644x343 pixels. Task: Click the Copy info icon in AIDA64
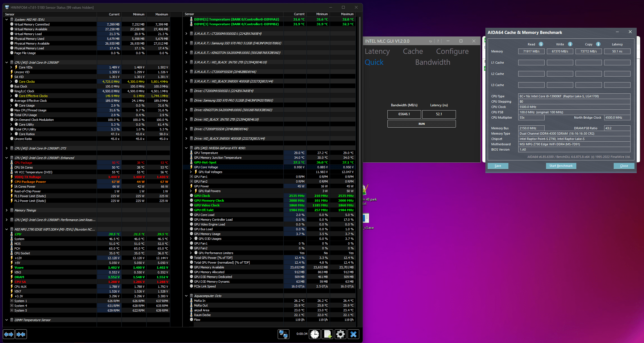click(598, 44)
